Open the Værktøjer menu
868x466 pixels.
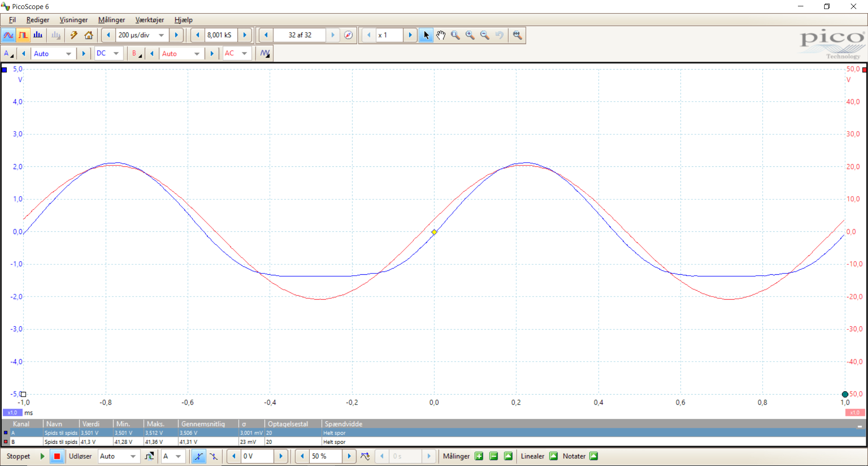[x=150, y=20]
